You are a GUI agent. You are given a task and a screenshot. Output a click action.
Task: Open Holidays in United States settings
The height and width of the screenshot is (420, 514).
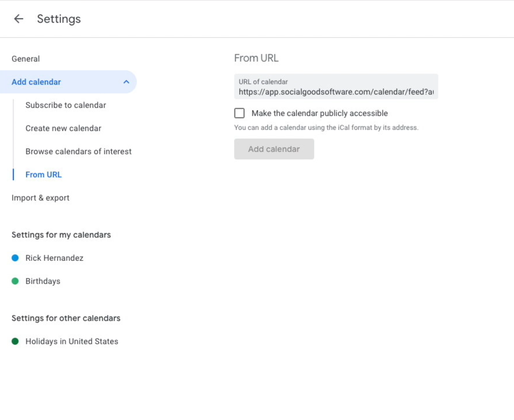pyautogui.click(x=71, y=341)
